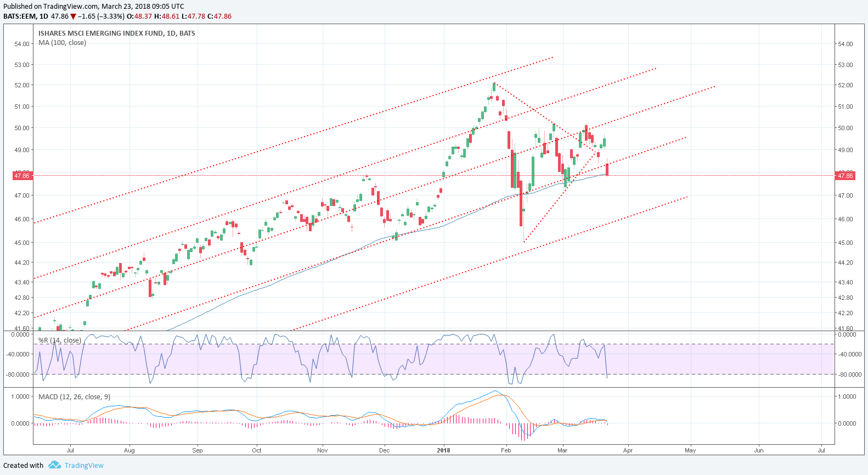Click 43.40 on the right price axis

[x=846, y=282]
